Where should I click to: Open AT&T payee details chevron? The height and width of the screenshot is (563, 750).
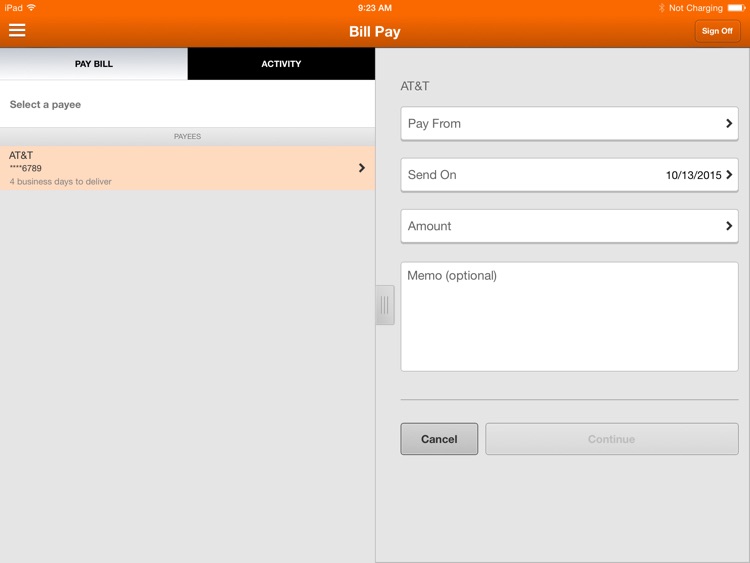pyautogui.click(x=362, y=168)
